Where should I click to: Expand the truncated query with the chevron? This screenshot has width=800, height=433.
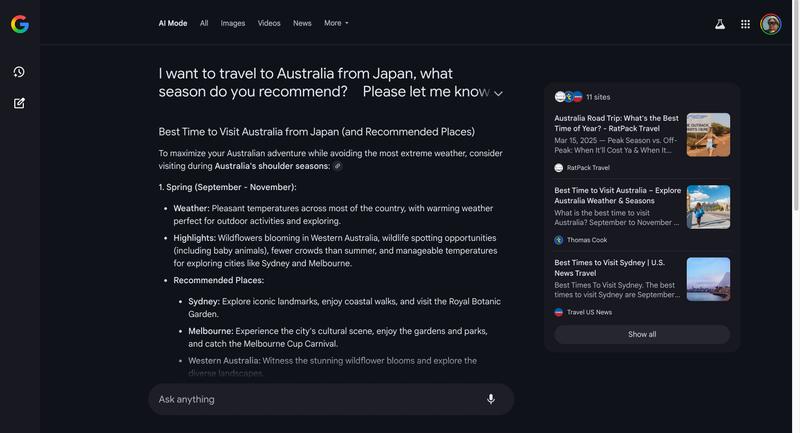click(x=498, y=93)
